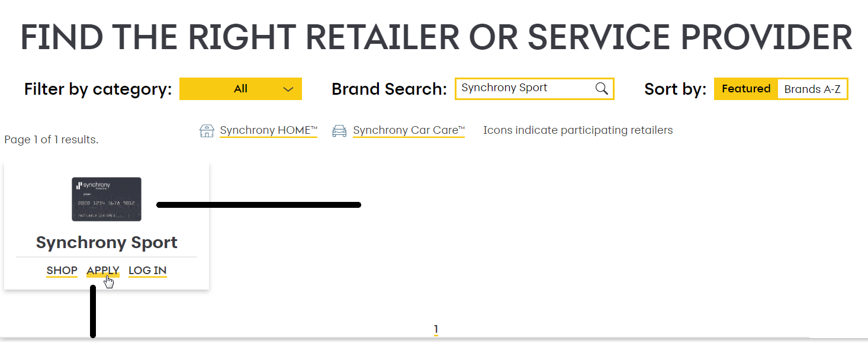Open the Synchrony Car Care link
This screenshot has width=868, height=360.
pyautogui.click(x=409, y=130)
